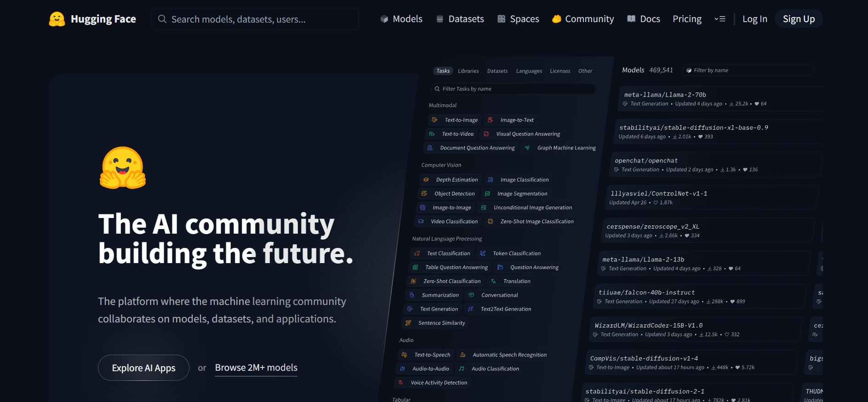This screenshot has width=868, height=402.
Task: Select the Visual Question Answering task
Action: [522, 134]
